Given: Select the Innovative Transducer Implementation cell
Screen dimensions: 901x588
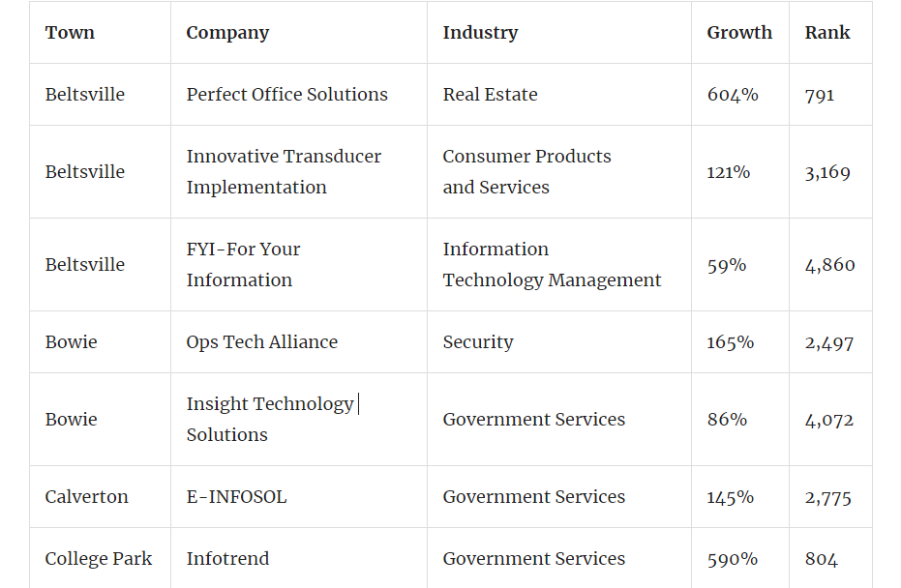Looking at the screenshot, I should pyautogui.click(x=284, y=172).
